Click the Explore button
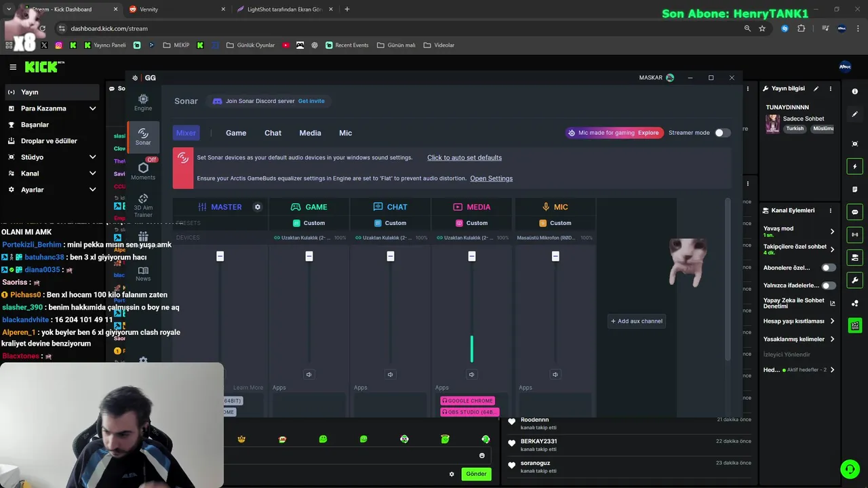The width and height of the screenshot is (868, 488). (648, 133)
